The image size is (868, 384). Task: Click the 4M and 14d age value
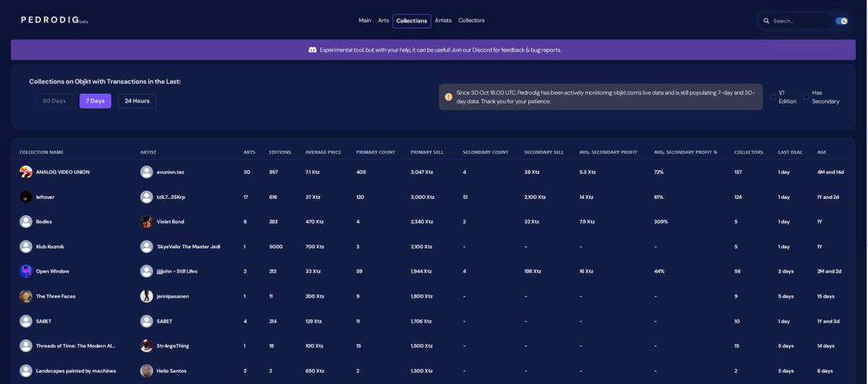tap(830, 172)
